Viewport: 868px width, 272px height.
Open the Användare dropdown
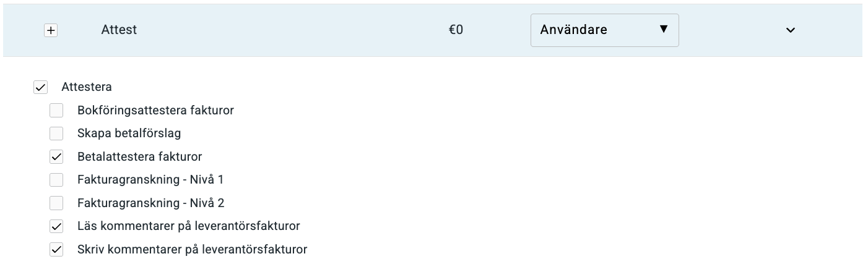pyautogui.click(x=604, y=30)
